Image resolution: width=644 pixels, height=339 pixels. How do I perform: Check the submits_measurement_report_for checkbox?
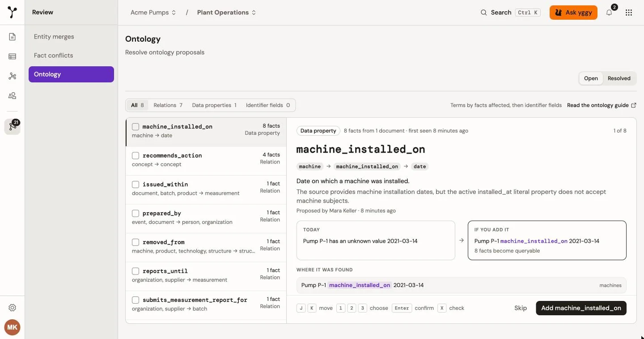(x=136, y=300)
